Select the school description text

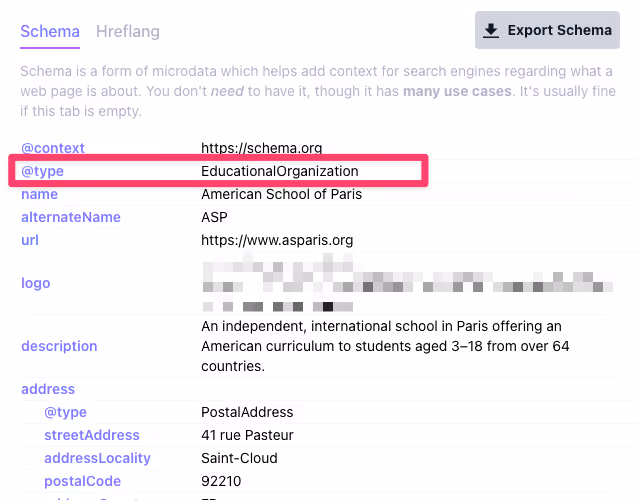click(x=385, y=346)
